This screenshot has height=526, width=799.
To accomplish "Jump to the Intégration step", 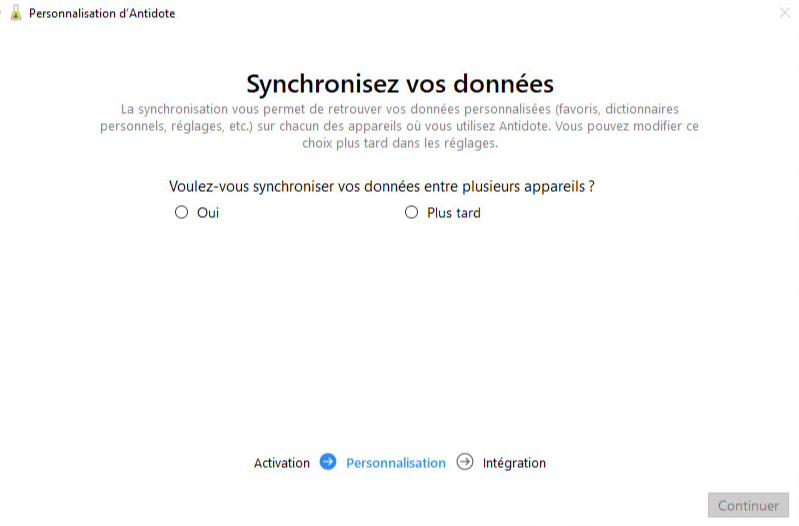I will click(514, 463).
